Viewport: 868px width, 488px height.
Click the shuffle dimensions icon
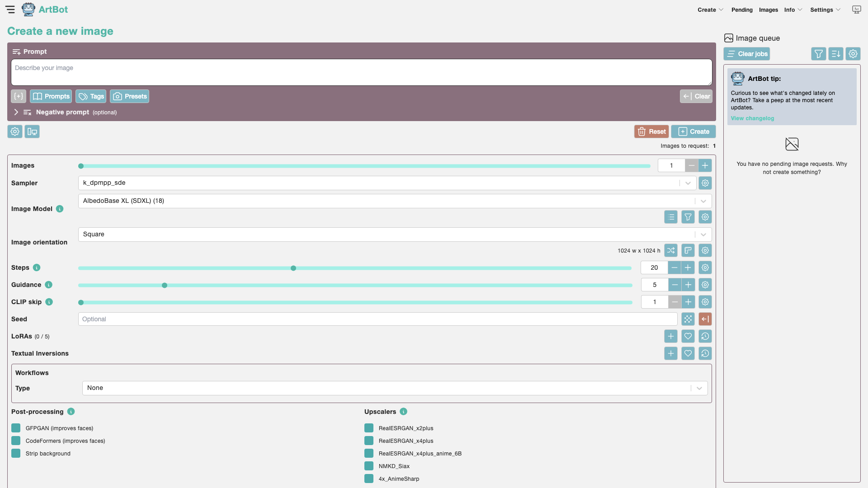(670, 250)
